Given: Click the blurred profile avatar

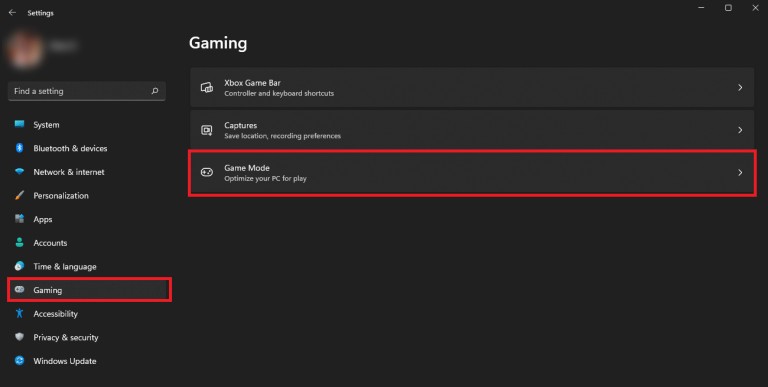Looking at the screenshot, I should pyautogui.click(x=24, y=49).
